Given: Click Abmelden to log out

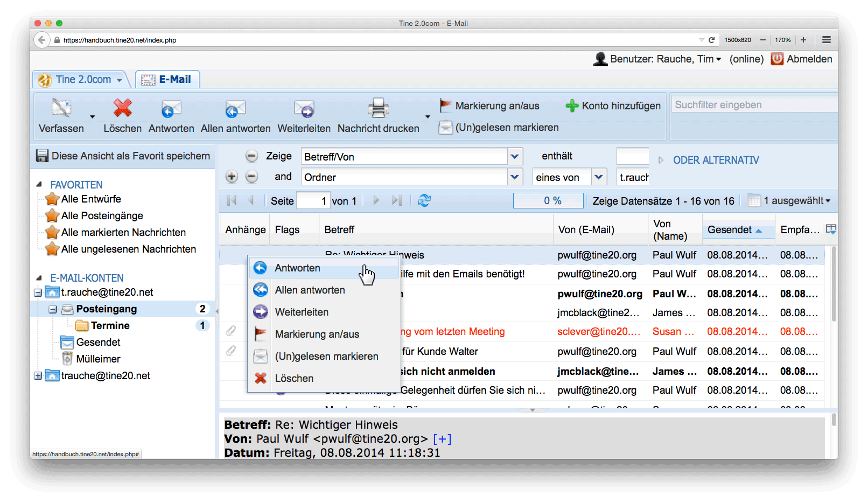Looking at the screenshot, I should coord(802,59).
